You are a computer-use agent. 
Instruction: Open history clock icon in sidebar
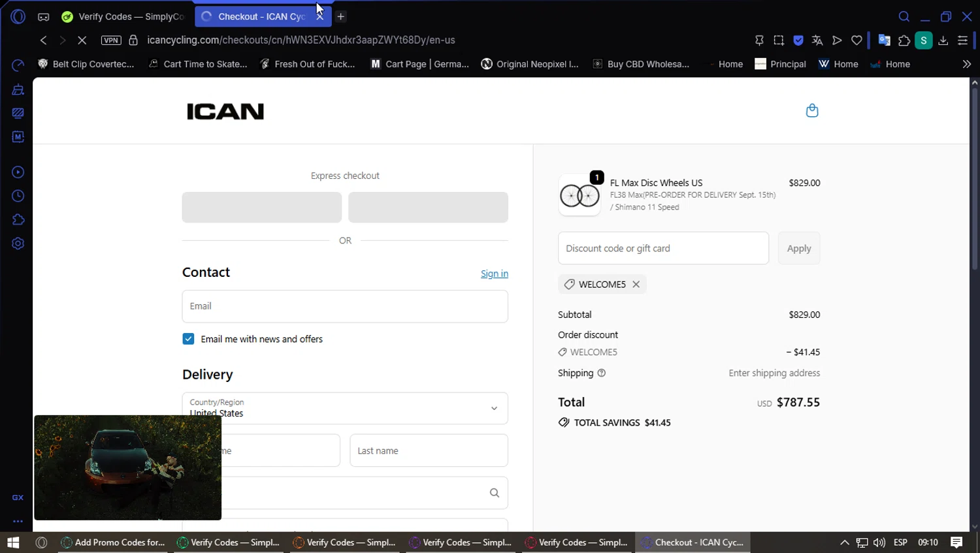[x=18, y=196]
